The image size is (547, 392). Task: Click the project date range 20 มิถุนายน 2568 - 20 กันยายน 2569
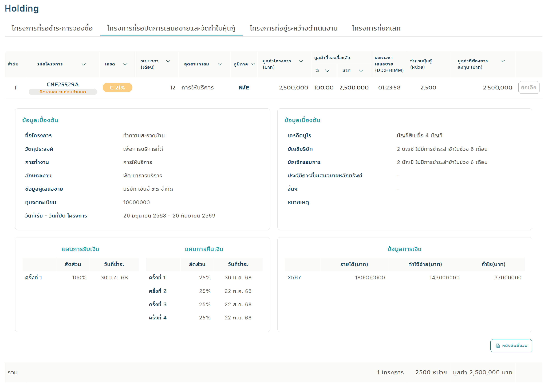click(x=169, y=216)
